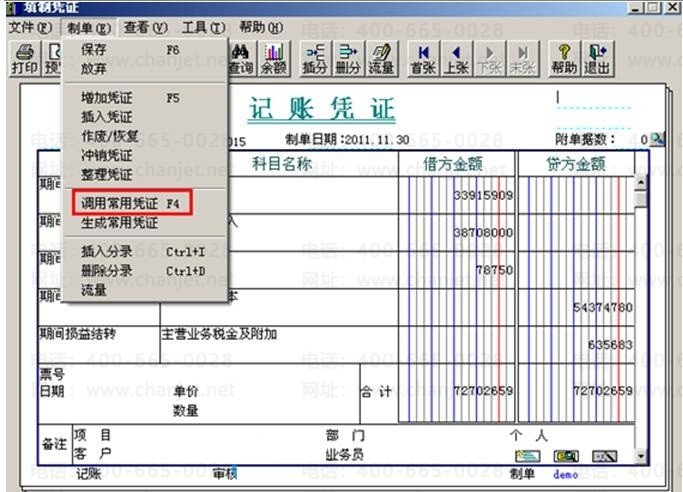
Task: Click the 制单日期 date field
Action: (x=377, y=140)
